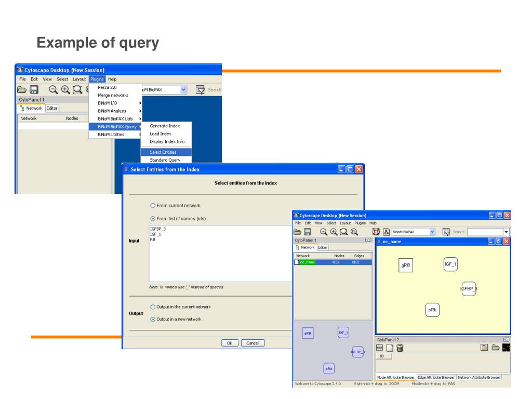The height and width of the screenshot is (399, 532).
Task: Click Save disk icon in Plugins-menu Cytoscape window
Action: pyautogui.click(x=34, y=89)
